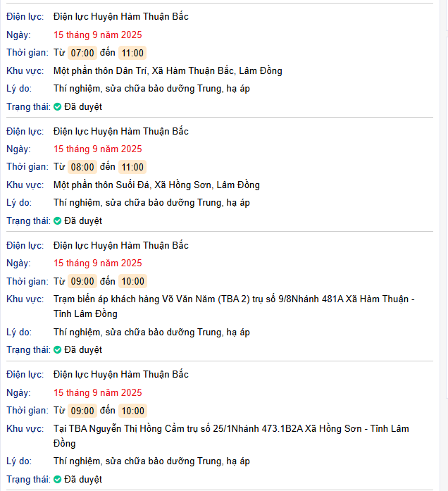Click the green check icon in the Dân Trí entry
The height and width of the screenshot is (491, 448).
tap(58, 107)
